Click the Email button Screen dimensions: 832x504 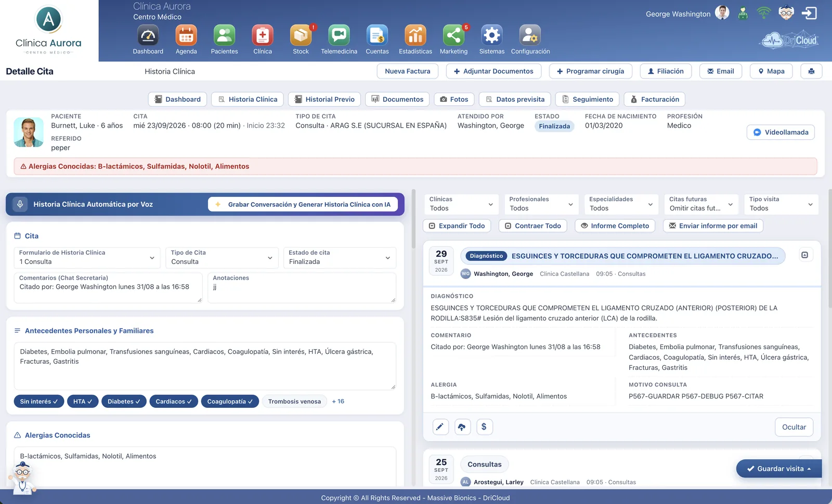[721, 71]
